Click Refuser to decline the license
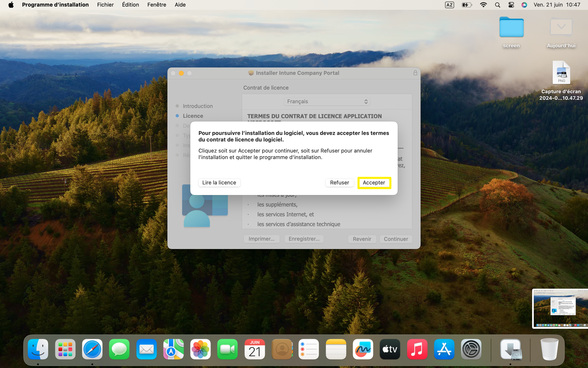Screen dimensions: 588x368 tap(340, 183)
